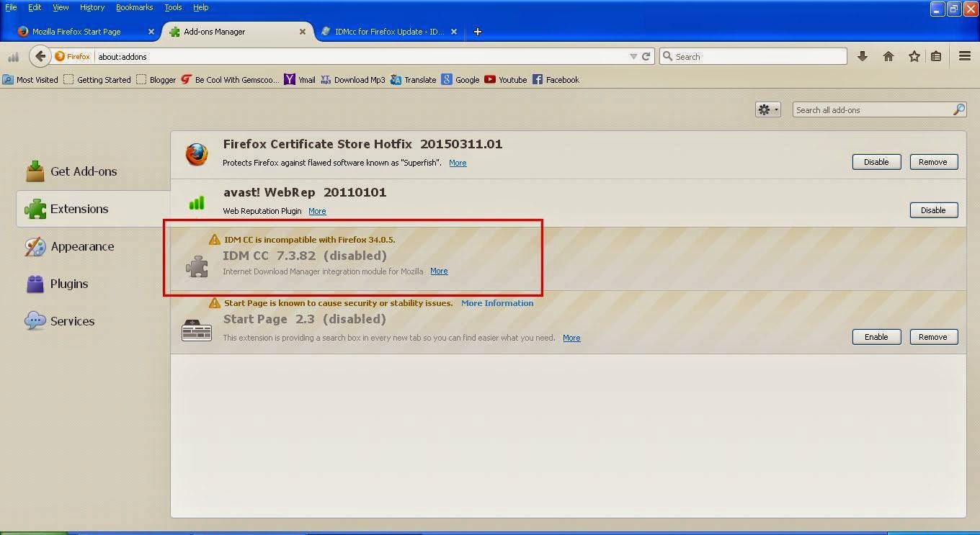Open the Youtube bookmark icon
This screenshot has height=535, width=980.
490,80
